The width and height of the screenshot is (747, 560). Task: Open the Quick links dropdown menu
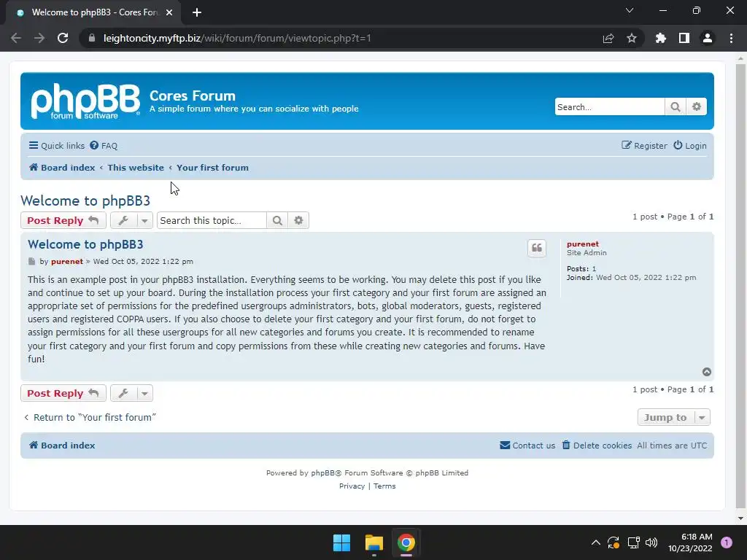(x=57, y=146)
